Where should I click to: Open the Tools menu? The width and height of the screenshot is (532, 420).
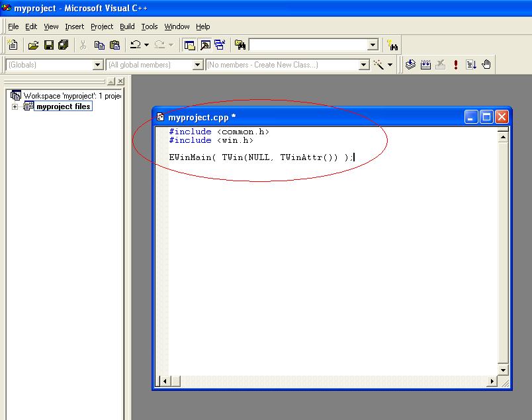coord(150,26)
